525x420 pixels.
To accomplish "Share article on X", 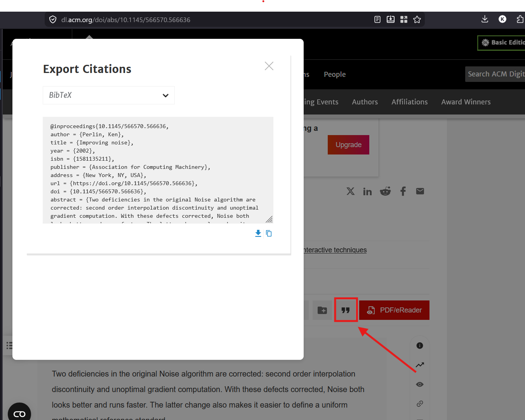I will click(x=351, y=191).
